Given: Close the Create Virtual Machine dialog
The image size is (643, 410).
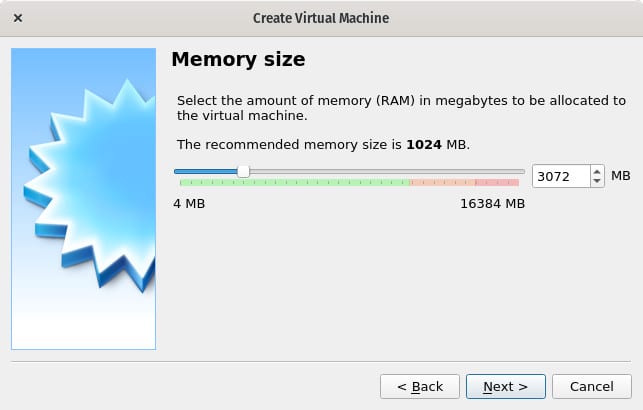Looking at the screenshot, I should click(18, 18).
